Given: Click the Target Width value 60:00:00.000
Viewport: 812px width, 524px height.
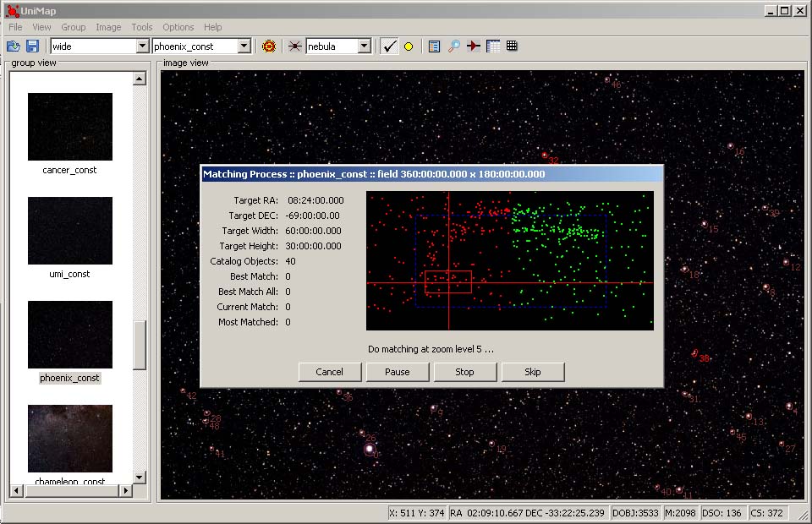Looking at the screenshot, I should 313,231.
